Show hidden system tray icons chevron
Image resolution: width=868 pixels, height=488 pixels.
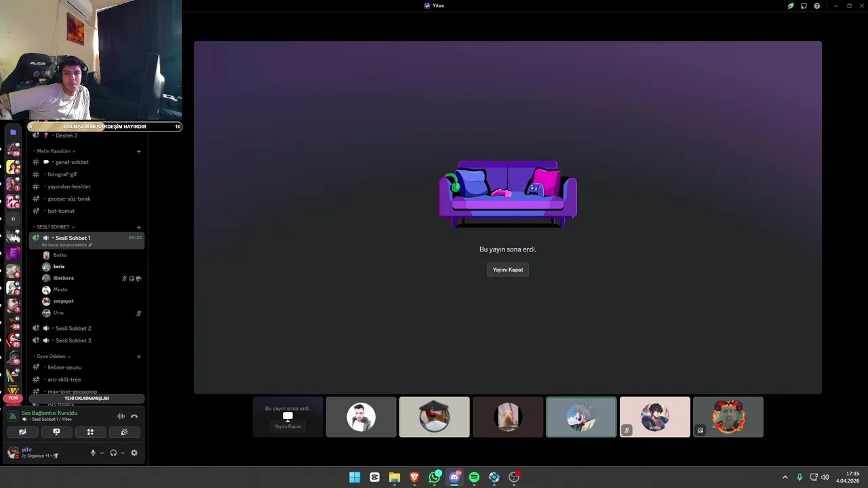click(785, 477)
